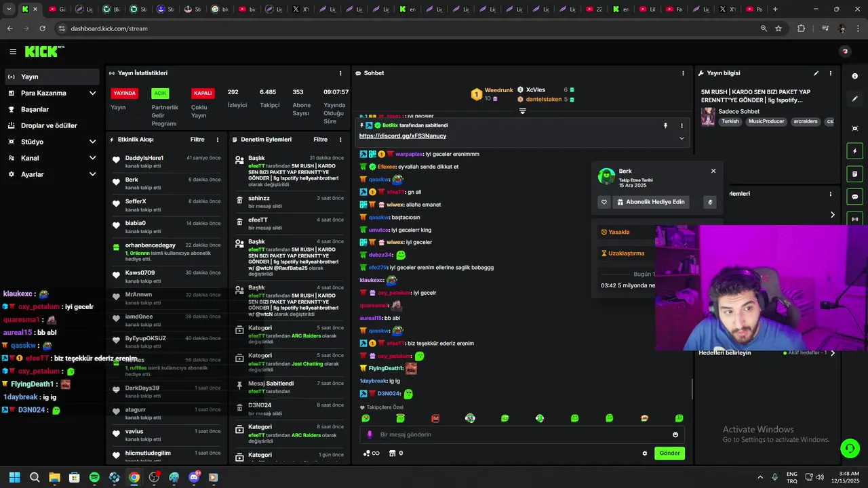Image resolution: width=868 pixels, height=488 pixels.
Task: Open Sohbet panel three-dot menu
Action: [683, 73]
